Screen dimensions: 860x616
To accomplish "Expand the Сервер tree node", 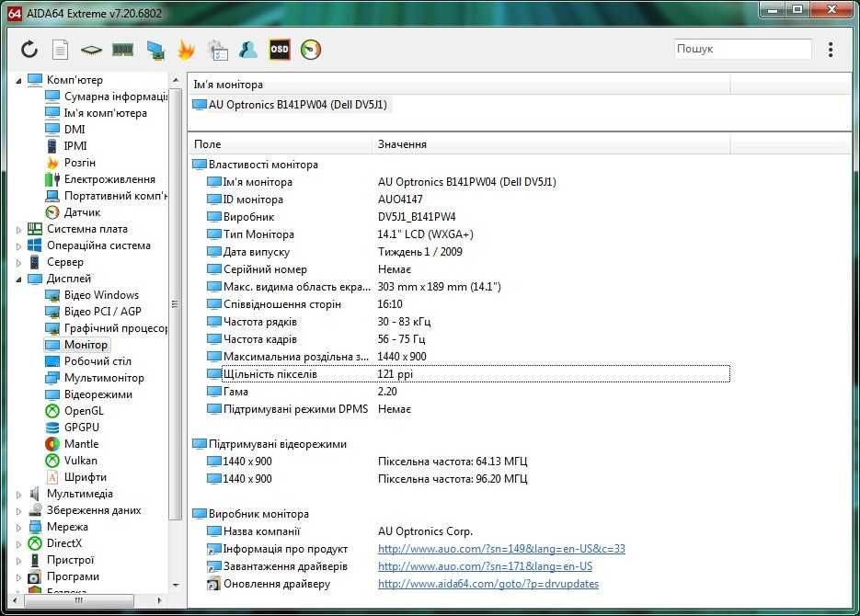I will click(18, 263).
